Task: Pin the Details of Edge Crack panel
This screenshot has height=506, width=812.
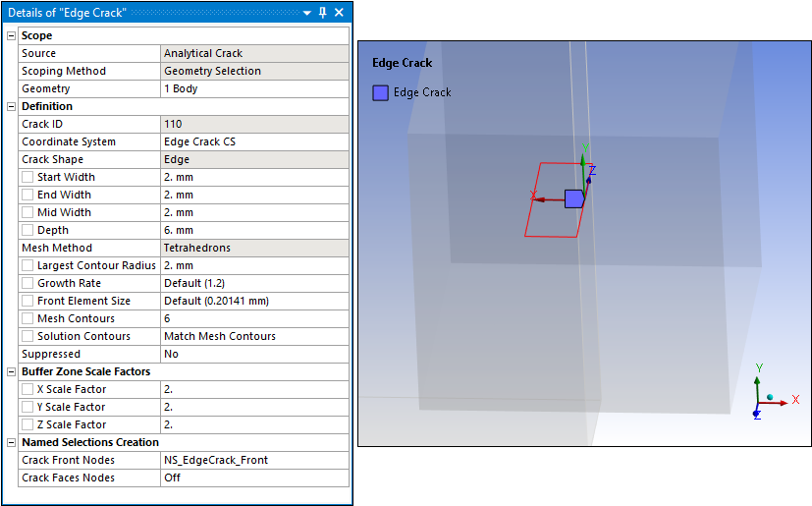Action: (x=323, y=13)
